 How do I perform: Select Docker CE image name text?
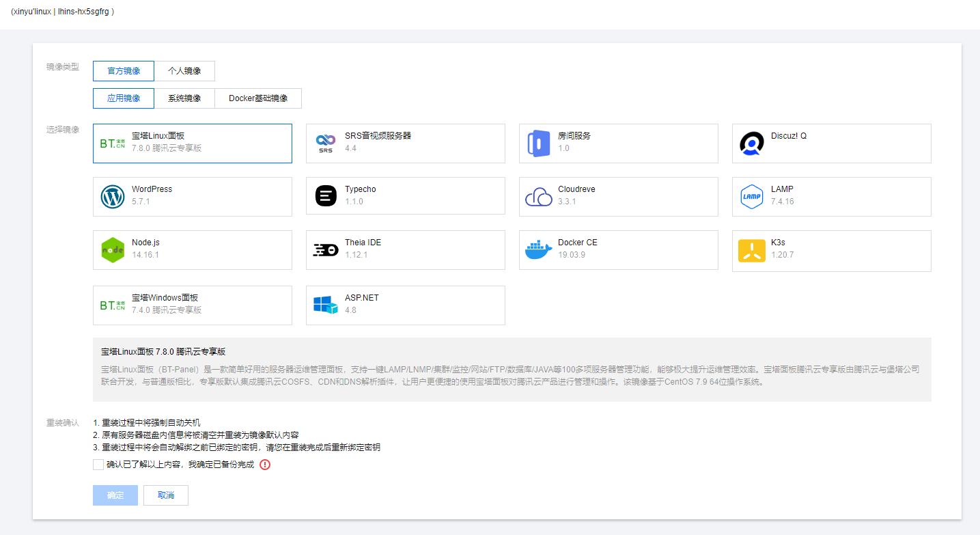click(578, 243)
